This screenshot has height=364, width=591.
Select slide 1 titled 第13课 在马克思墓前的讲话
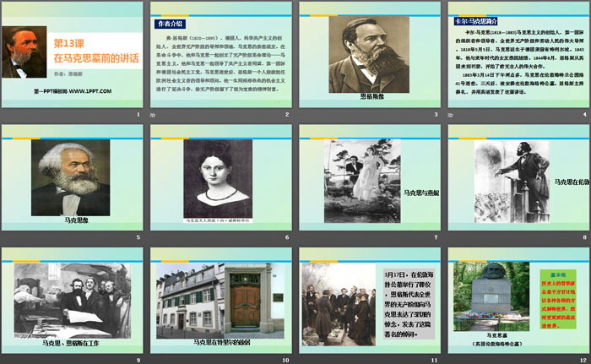(x=73, y=55)
